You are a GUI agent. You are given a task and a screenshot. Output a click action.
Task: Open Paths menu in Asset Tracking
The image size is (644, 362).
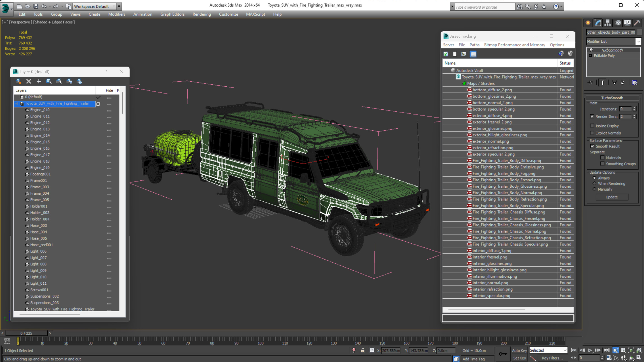[474, 45]
